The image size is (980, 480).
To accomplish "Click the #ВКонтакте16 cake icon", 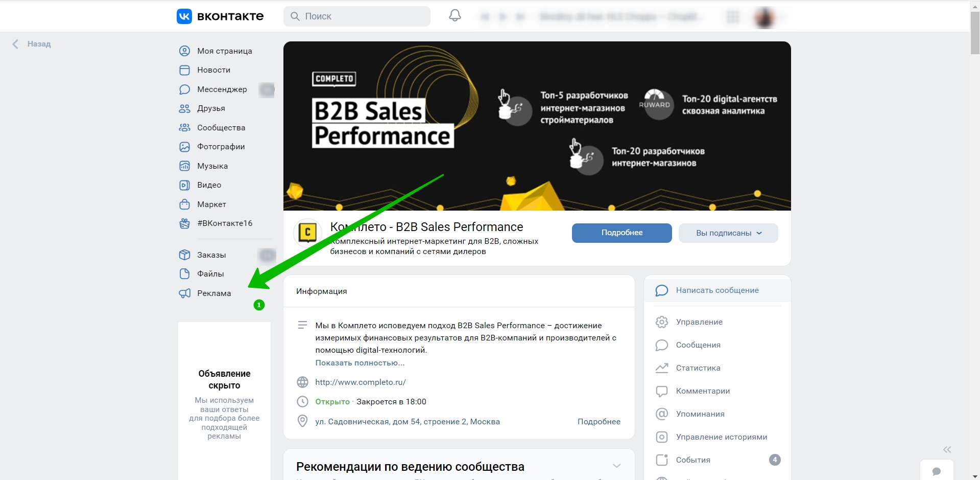I will tap(184, 223).
